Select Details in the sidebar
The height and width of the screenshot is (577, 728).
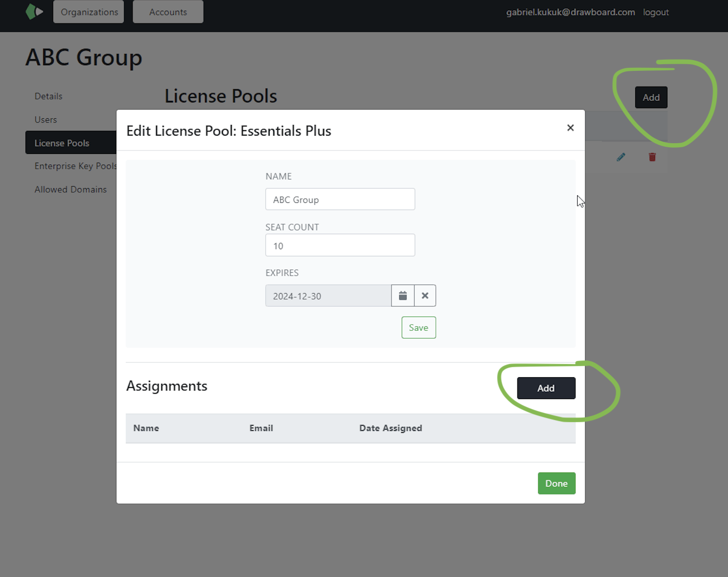pos(48,96)
